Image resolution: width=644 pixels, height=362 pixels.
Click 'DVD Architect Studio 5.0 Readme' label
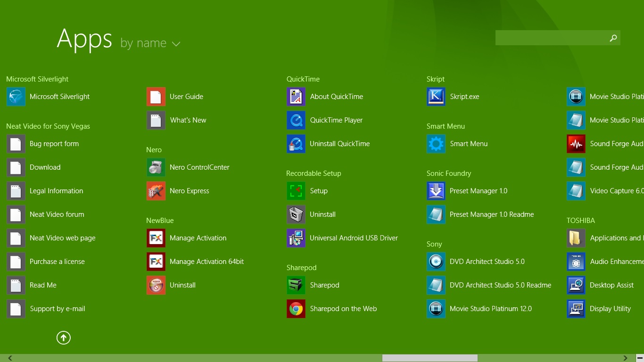[501, 285]
